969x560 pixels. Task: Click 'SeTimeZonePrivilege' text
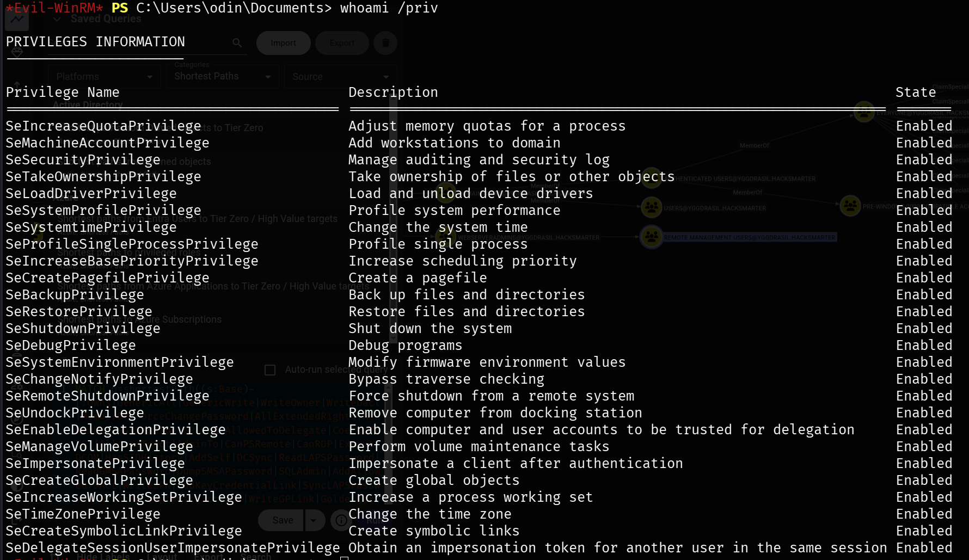[x=83, y=514]
